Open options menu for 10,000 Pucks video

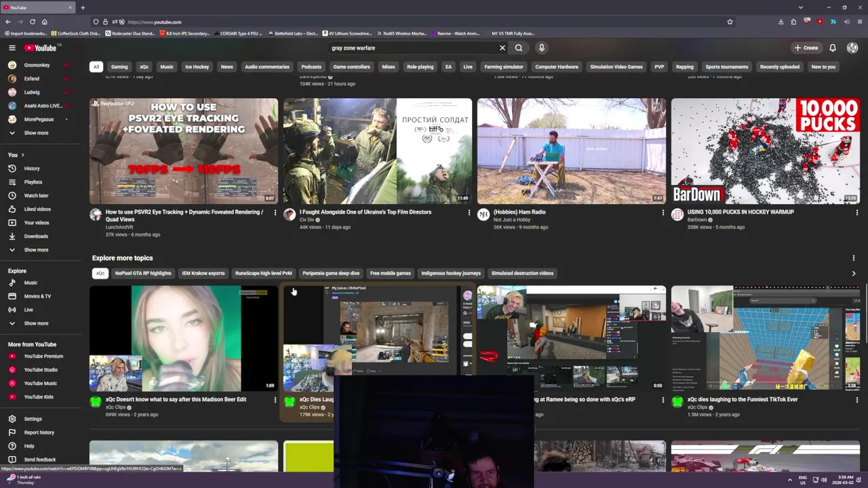(856, 213)
